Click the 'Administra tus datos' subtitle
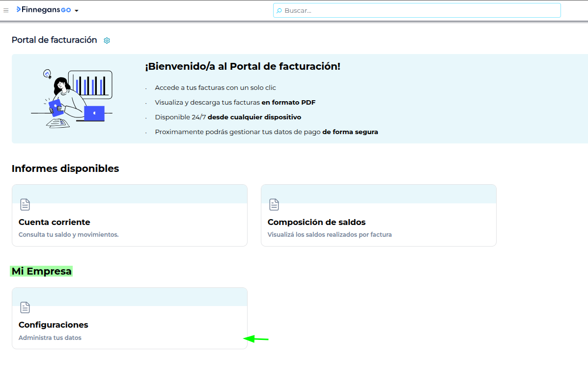The width and height of the screenshot is (588, 391). point(50,338)
